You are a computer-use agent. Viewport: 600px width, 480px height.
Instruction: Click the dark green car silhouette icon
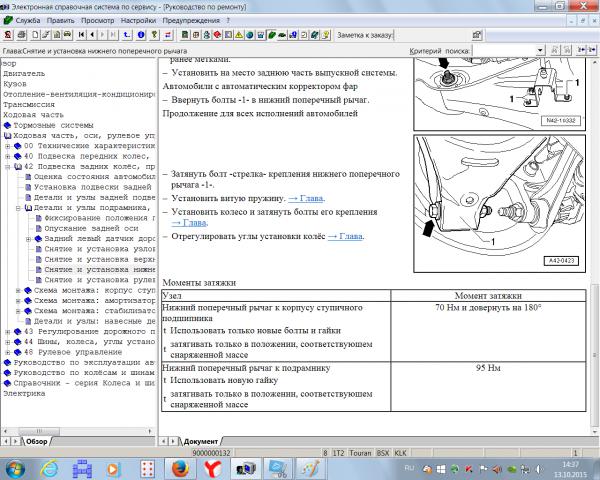click(282, 35)
